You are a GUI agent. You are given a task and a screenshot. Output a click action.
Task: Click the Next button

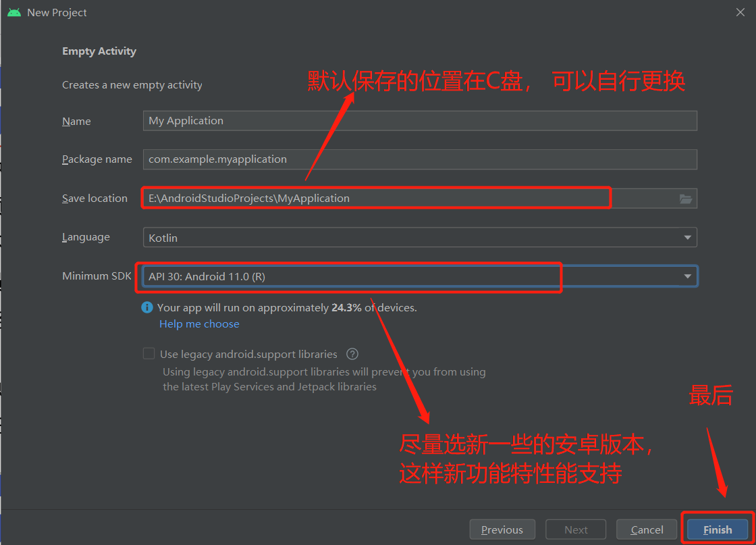576,529
